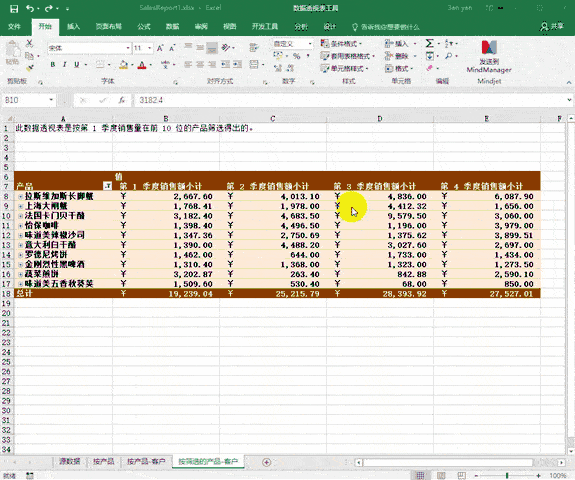Open the 产品 filter dropdown in pivot table

click(107, 186)
